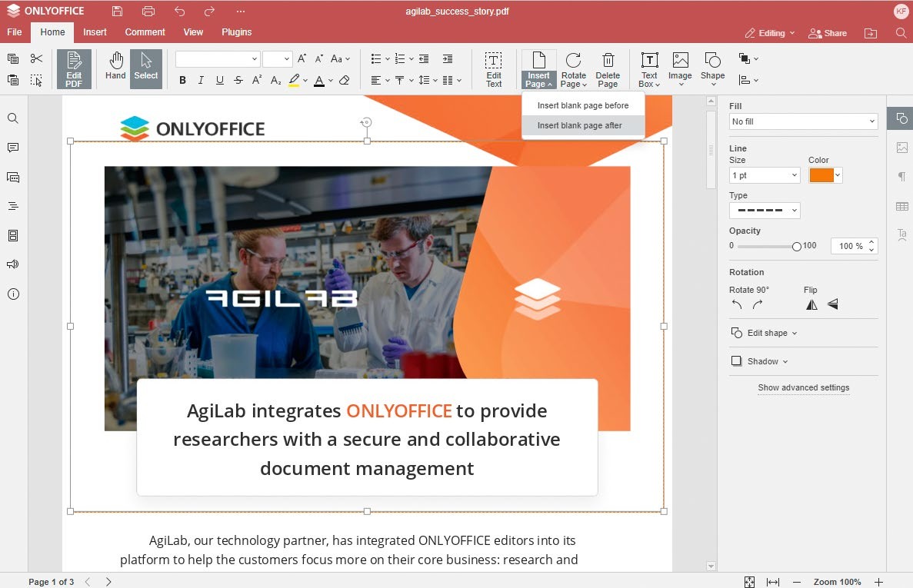Click Zoom in plus button
The width and height of the screenshot is (913, 588).
coord(878,582)
